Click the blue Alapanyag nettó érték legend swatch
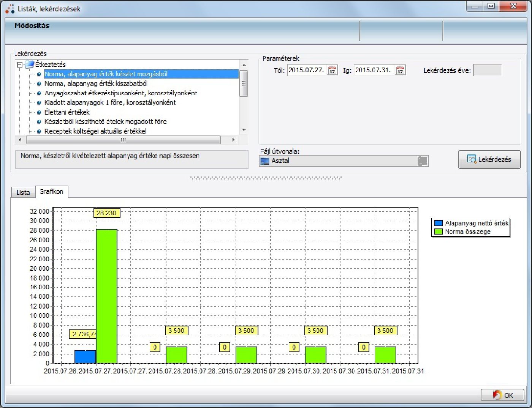This screenshot has width=532, height=408. [x=438, y=224]
